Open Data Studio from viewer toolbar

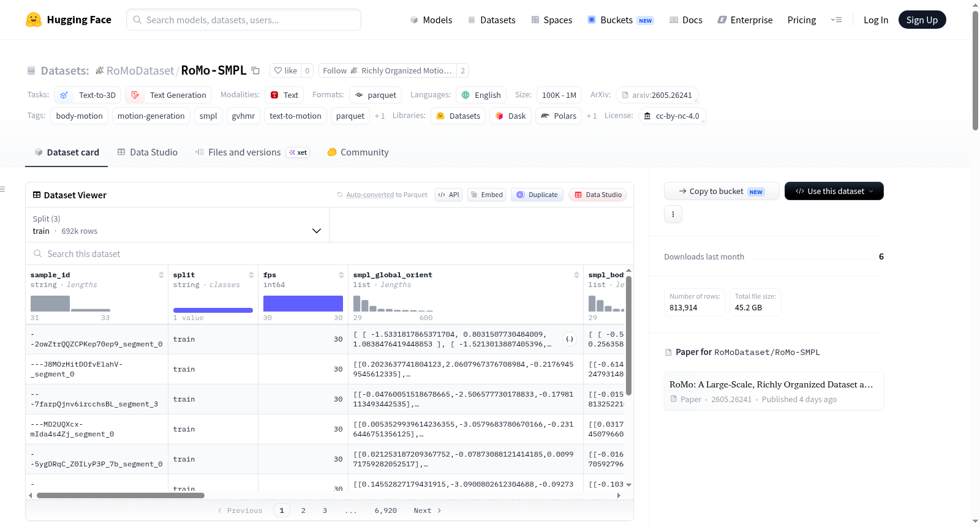[x=598, y=195]
